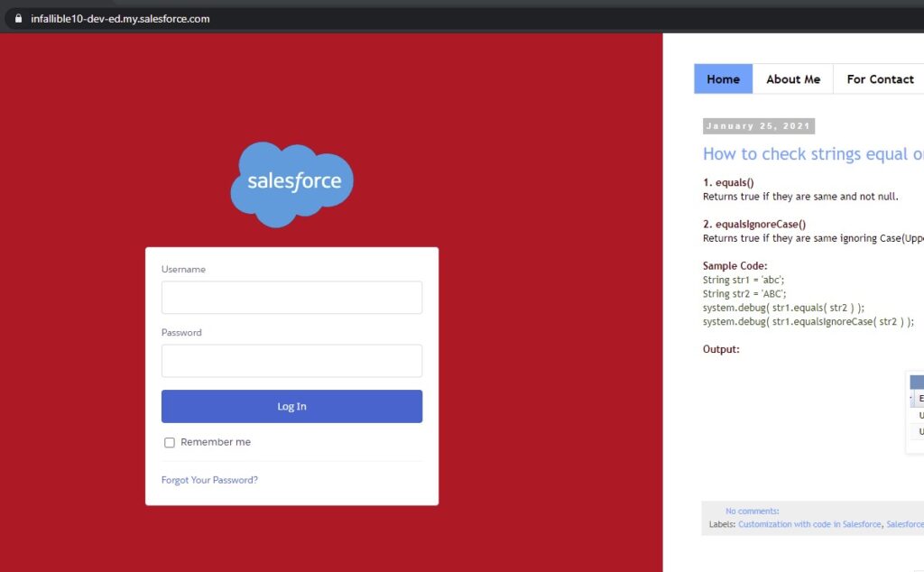Viewport: 924px width, 572px height.
Task: Click the infallible10-dev-ed.my.salesforce.com URL text
Action: pos(120,19)
